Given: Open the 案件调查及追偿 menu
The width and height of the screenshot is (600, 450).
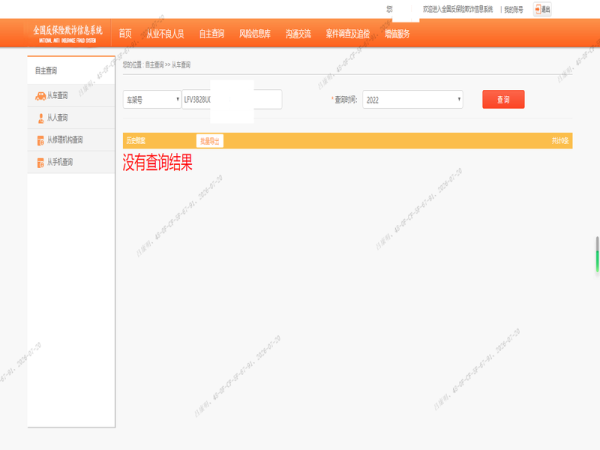Looking at the screenshot, I should pyautogui.click(x=348, y=34).
